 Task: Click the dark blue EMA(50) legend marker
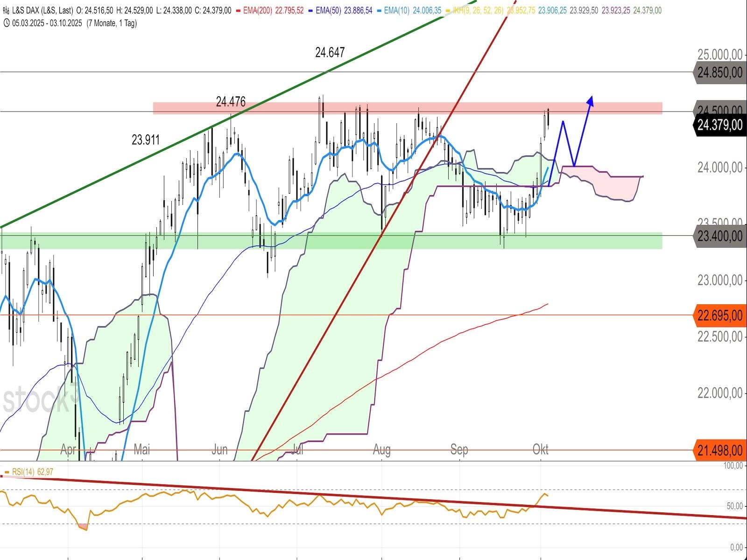coord(310,10)
